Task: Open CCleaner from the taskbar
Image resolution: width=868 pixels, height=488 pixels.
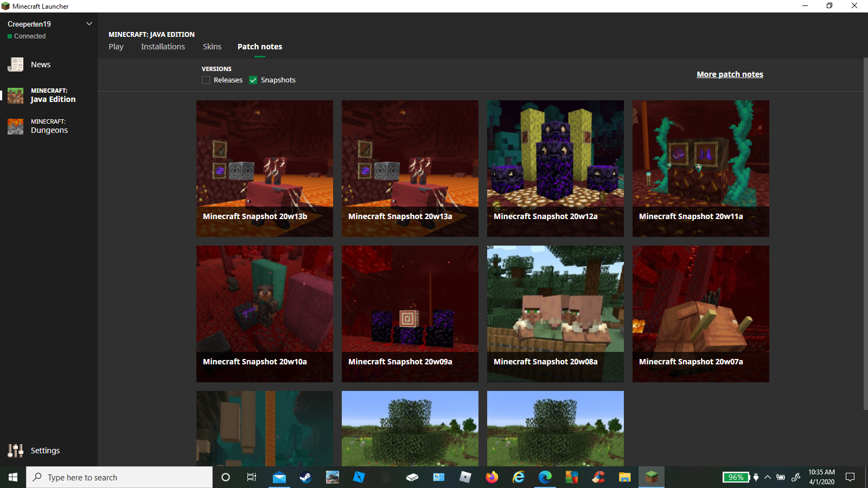Action: point(598,477)
